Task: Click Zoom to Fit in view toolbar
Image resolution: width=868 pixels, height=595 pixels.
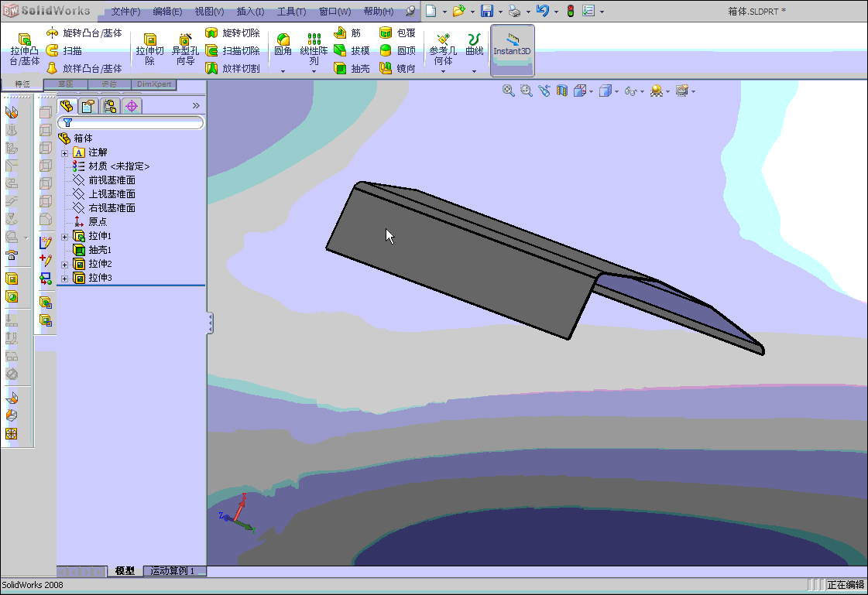Action: 508,91
